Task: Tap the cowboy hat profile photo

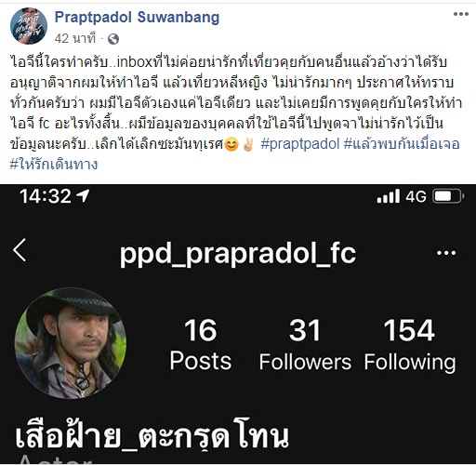Action: coord(71,343)
